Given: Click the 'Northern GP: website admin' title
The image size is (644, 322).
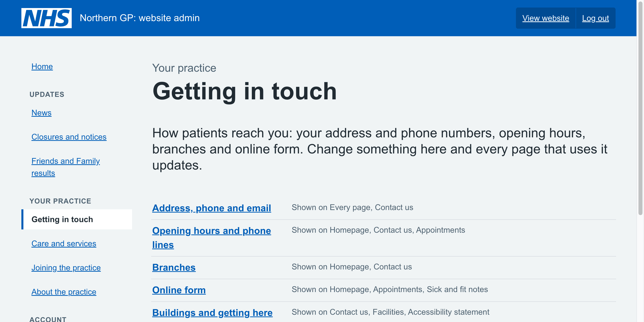Looking at the screenshot, I should [140, 18].
